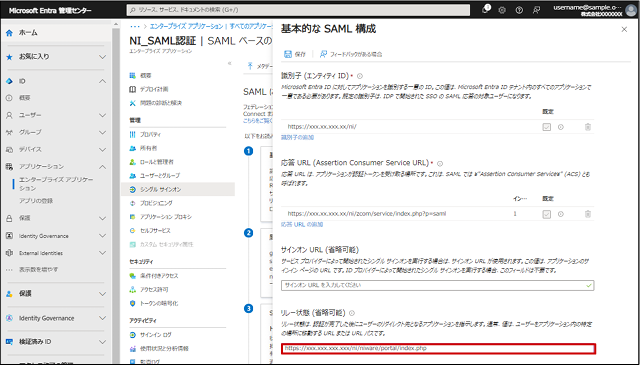Click the 応答 URL の追加 link

302,224
